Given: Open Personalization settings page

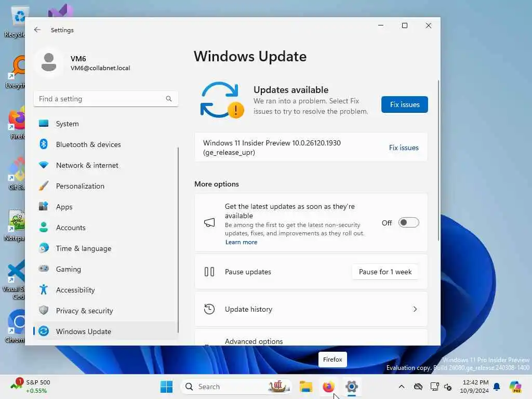Looking at the screenshot, I should [106, 186].
